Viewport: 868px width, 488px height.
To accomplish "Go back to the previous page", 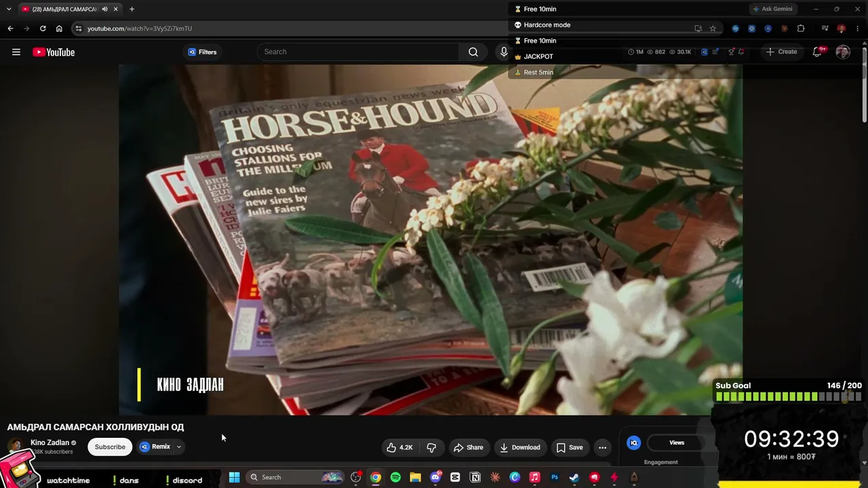I will (x=10, y=28).
